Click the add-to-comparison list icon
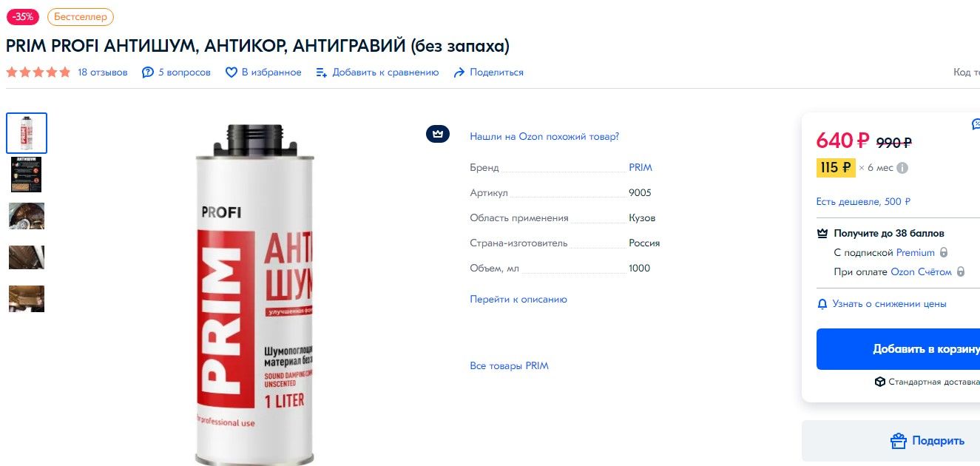The image size is (980, 466). [x=322, y=72]
